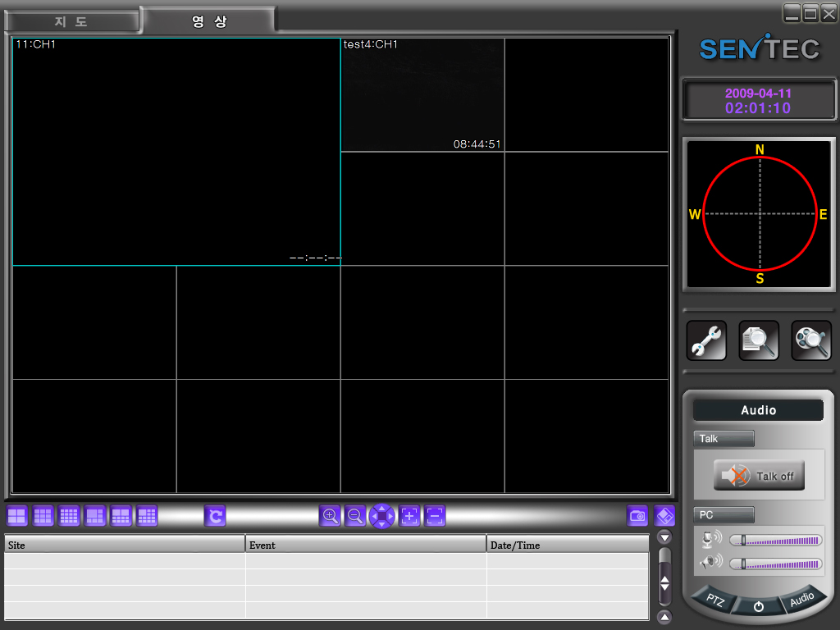Image resolution: width=840 pixels, height=630 pixels.
Task: Select the first four-split layout icon
Action: click(17, 516)
